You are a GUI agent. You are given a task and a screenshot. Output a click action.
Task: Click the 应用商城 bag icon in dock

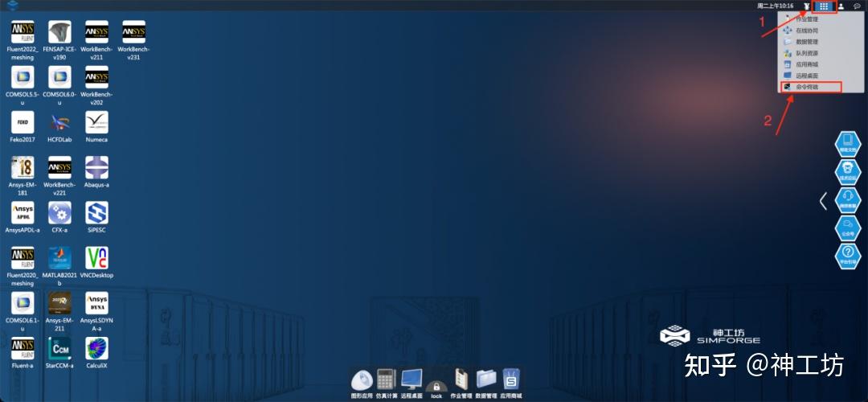point(511,379)
